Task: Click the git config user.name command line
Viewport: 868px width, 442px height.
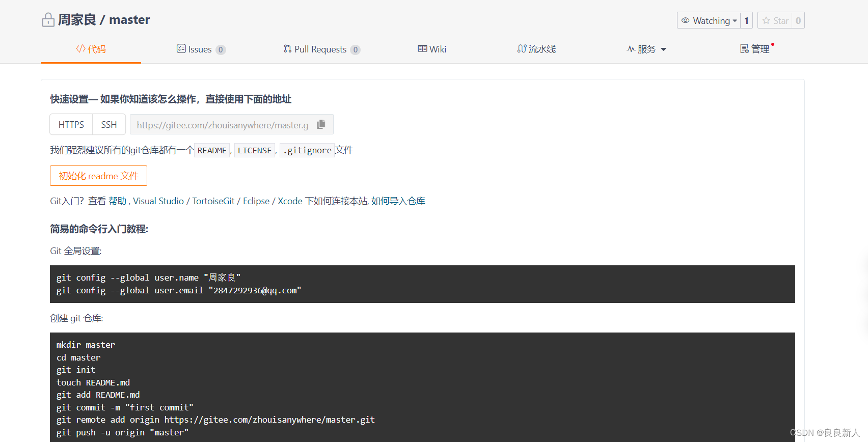Action: coord(148,278)
